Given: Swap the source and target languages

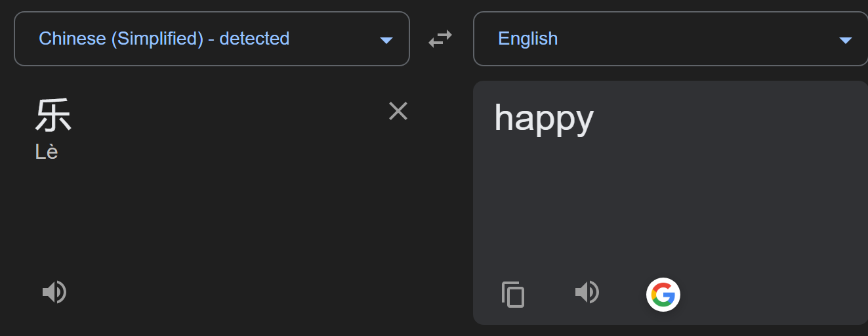Looking at the screenshot, I should (x=440, y=39).
